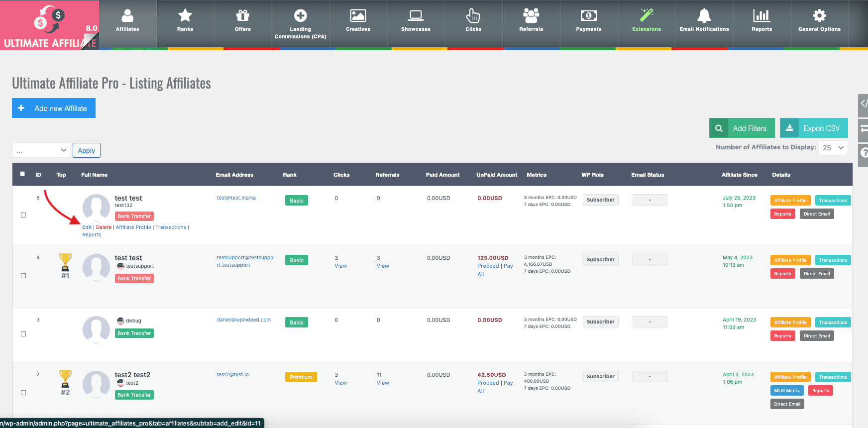The height and width of the screenshot is (428, 868).
Task: Click the Delete link under test132
Action: click(104, 227)
